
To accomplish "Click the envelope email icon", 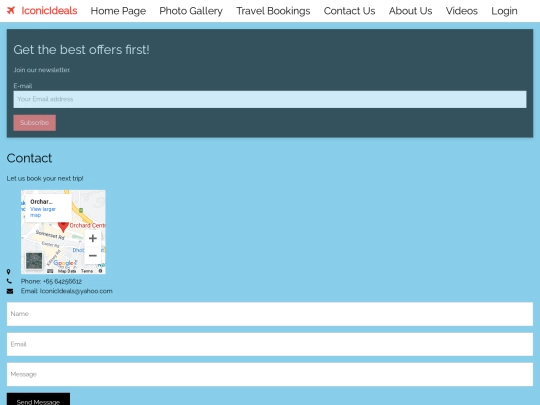I will [x=10, y=291].
